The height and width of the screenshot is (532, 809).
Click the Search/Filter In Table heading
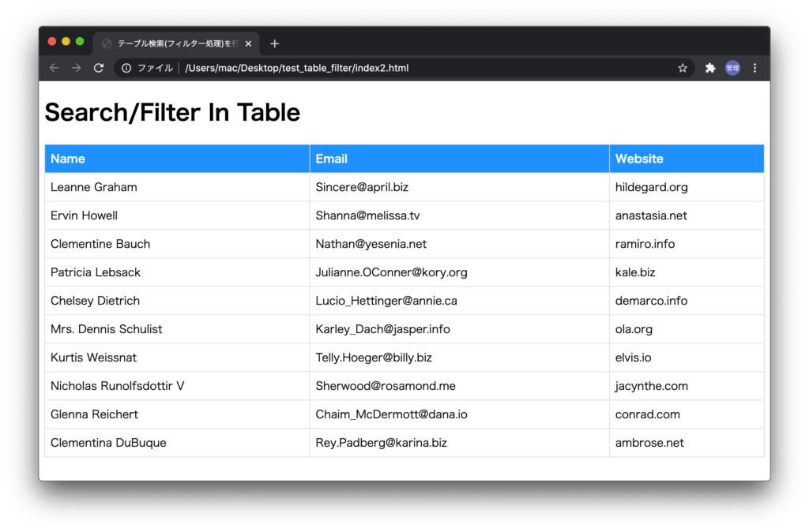(172, 112)
